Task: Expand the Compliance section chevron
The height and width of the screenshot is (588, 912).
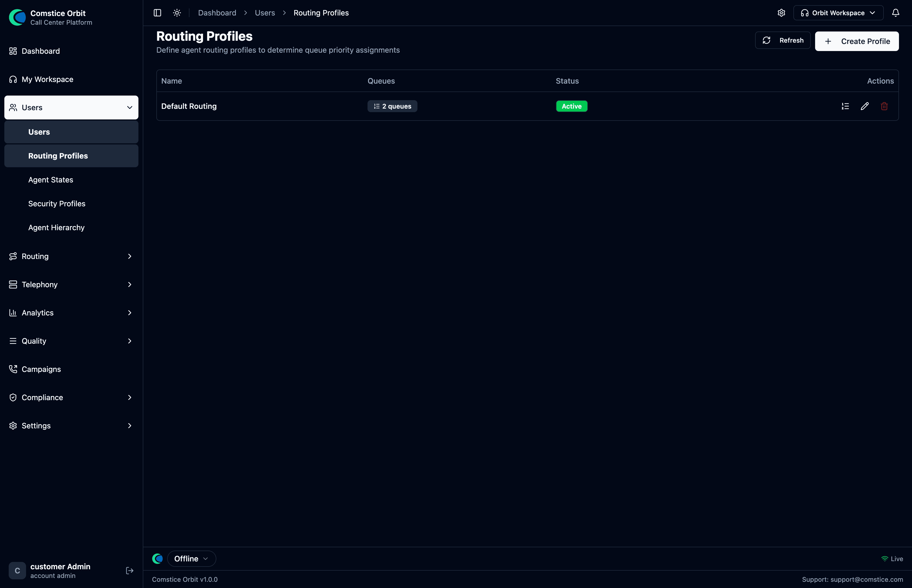Action: click(130, 397)
